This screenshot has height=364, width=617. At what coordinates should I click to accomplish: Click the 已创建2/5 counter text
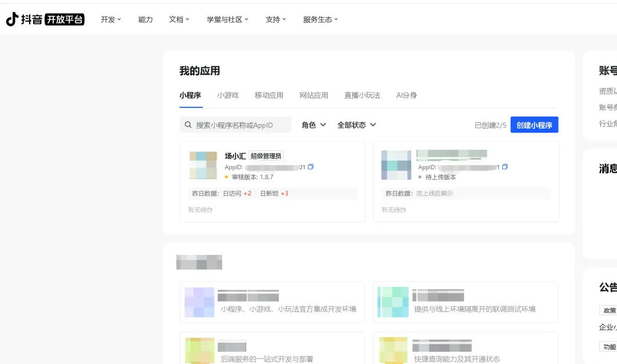490,125
